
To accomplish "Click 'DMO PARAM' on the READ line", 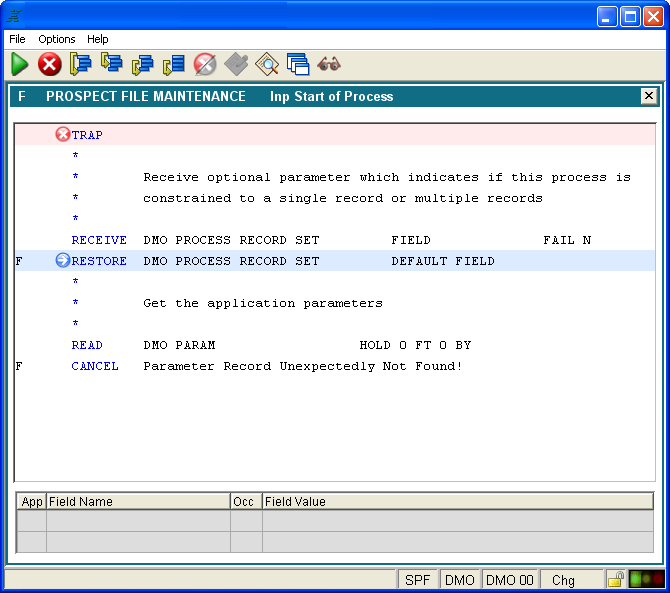I will tap(179, 345).
